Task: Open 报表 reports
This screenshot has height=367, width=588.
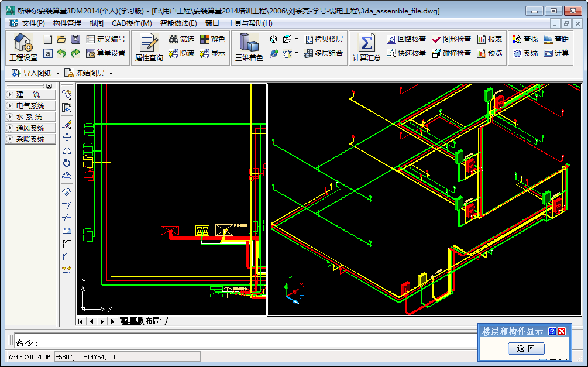Action: pyautogui.click(x=490, y=39)
